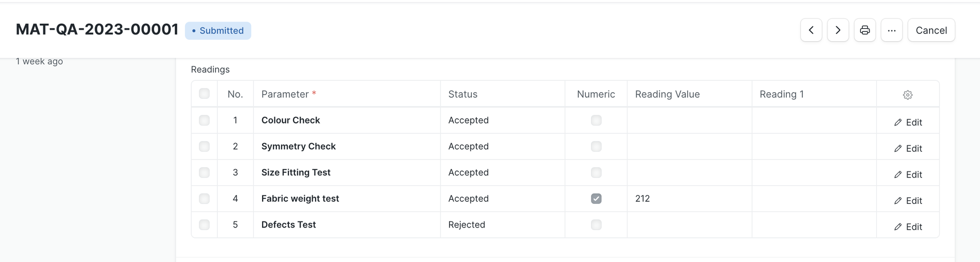The height and width of the screenshot is (262, 980).
Task: Click the Parameter column header
Action: coord(285,94)
